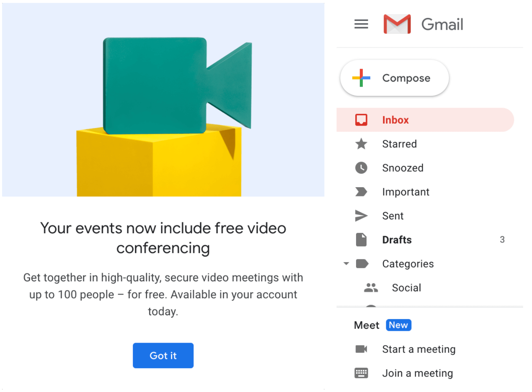Open the Snoozed folder
This screenshot has height=392, width=532.
tap(425, 168)
